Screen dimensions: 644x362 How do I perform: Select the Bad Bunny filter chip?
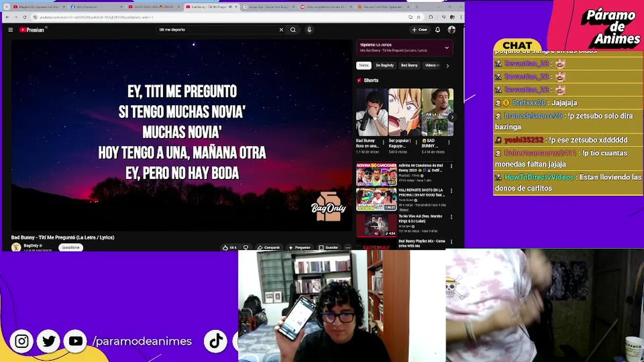tap(410, 65)
